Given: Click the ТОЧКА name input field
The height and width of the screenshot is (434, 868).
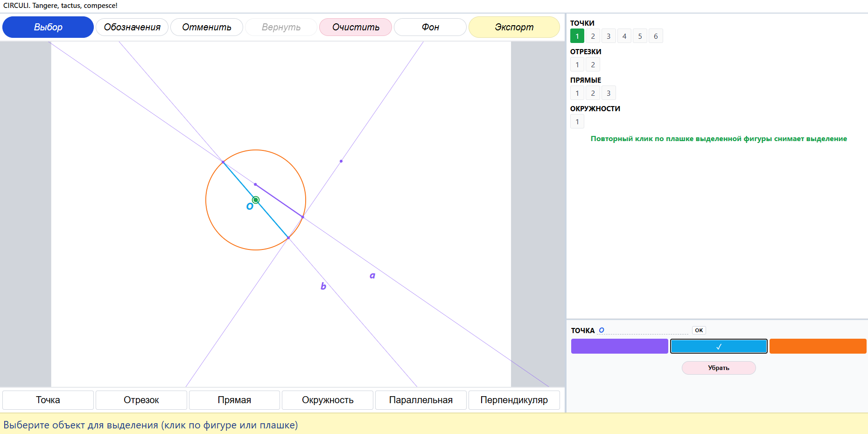Looking at the screenshot, I should coord(643,330).
